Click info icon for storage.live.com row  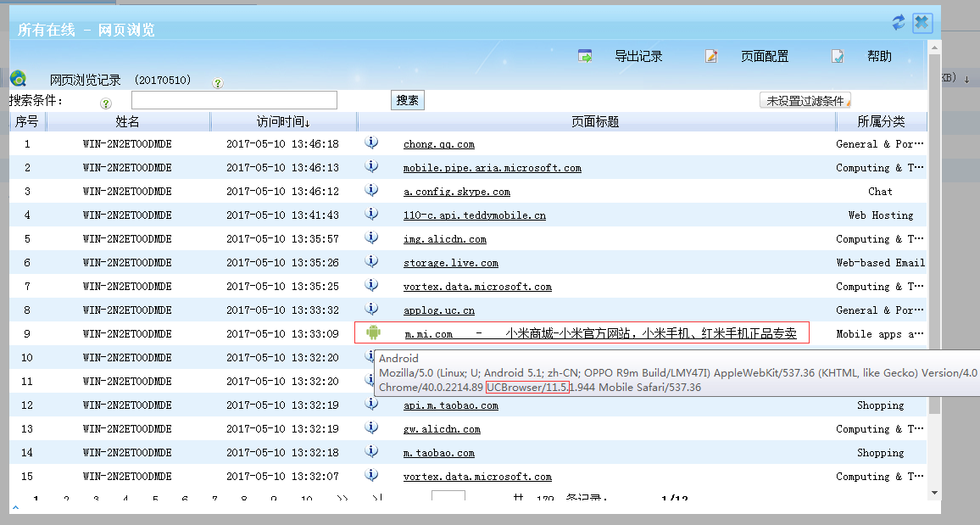click(371, 261)
